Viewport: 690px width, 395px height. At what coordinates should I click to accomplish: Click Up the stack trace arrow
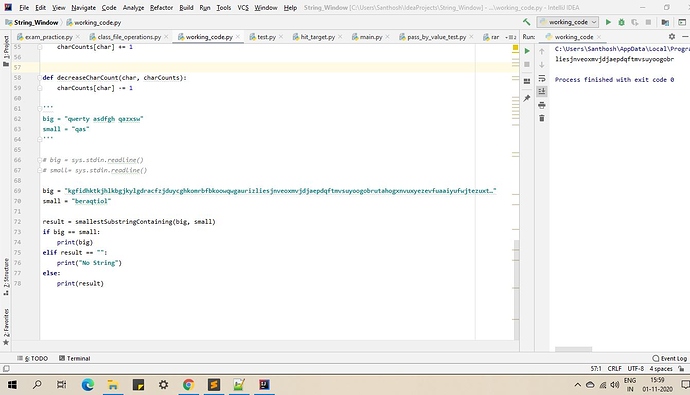[542, 51]
